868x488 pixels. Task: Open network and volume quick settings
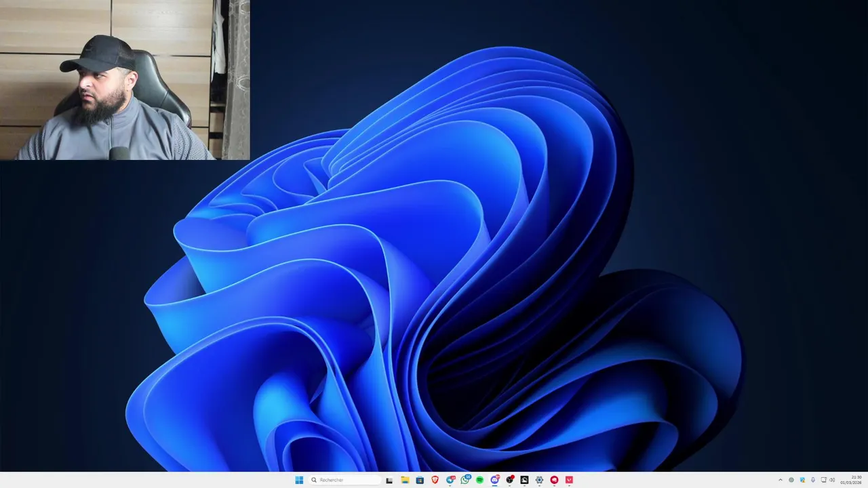[x=828, y=480]
